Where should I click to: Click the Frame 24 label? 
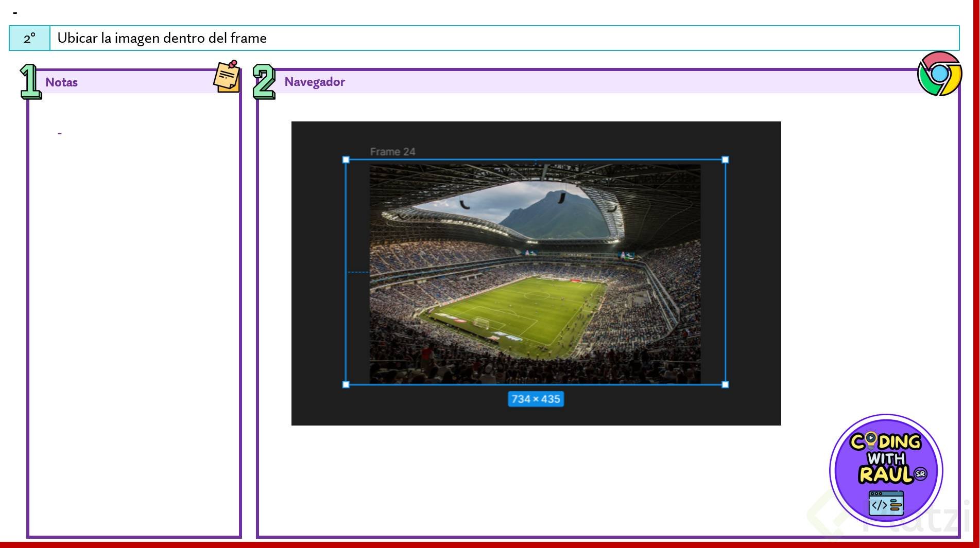click(392, 152)
